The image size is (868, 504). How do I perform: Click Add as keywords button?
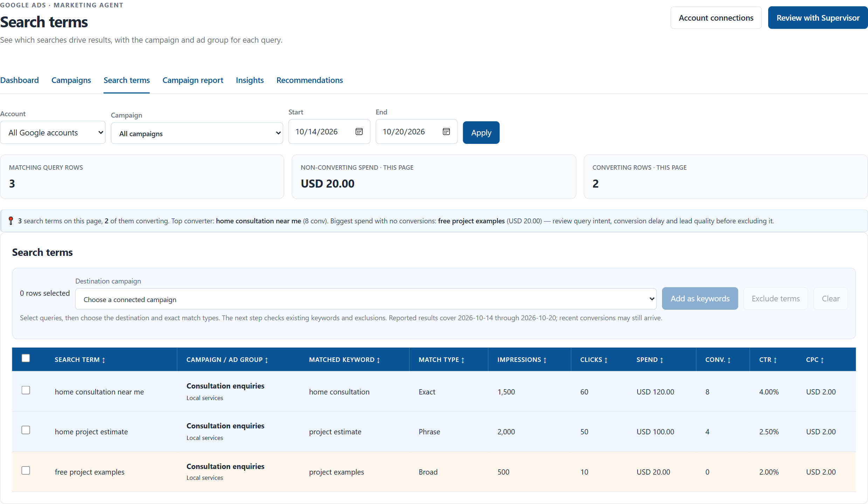pos(700,299)
